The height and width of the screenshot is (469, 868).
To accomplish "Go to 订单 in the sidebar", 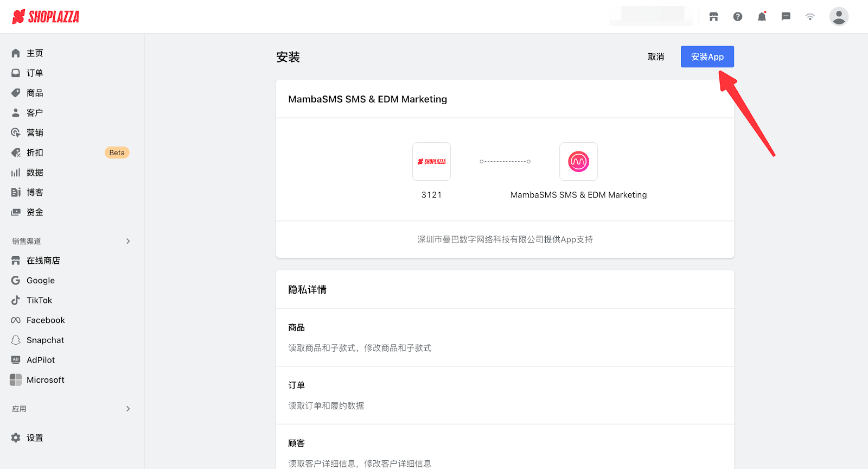I will click(35, 73).
